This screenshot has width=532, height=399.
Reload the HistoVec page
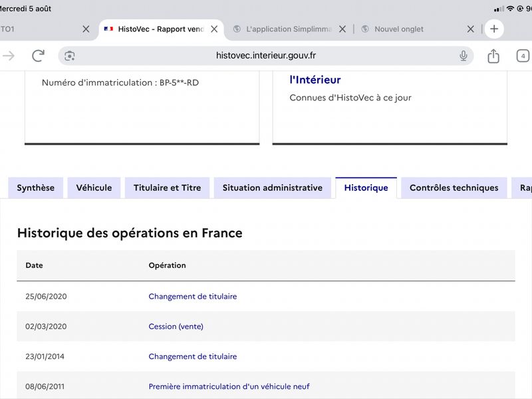point(39,56)
